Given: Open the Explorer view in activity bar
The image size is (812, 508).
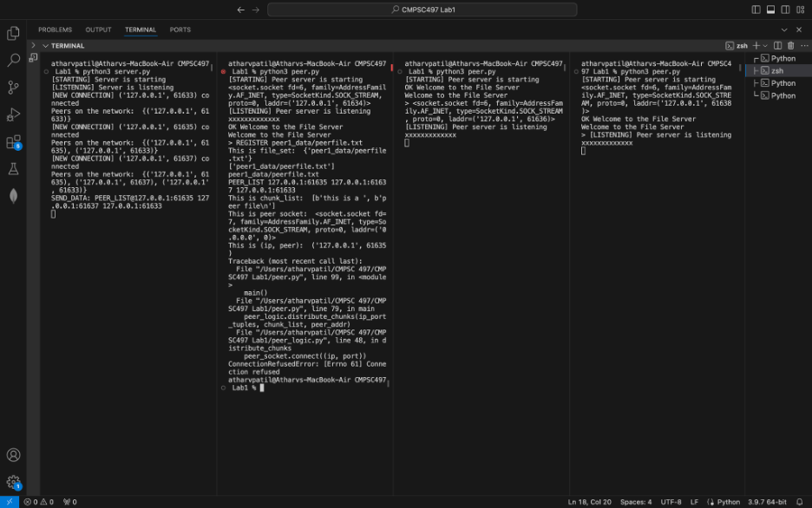Looking at the screenshot, I should coord(13,33).
